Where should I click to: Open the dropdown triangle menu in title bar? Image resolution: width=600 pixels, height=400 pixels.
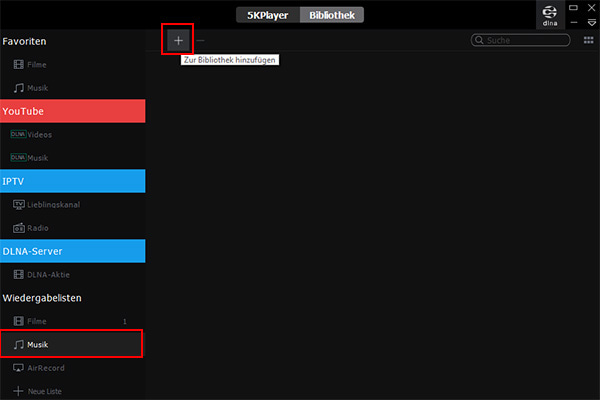click(x=592, y=23)
